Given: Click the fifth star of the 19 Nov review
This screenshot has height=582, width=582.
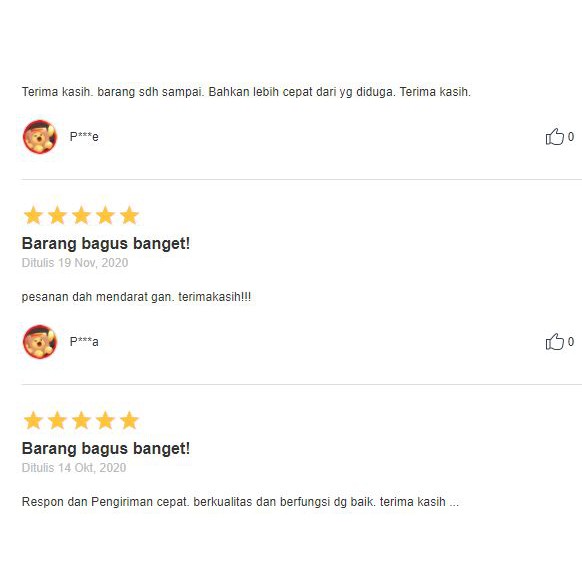Looking at the screenshot, I should (x=129, y=215).
